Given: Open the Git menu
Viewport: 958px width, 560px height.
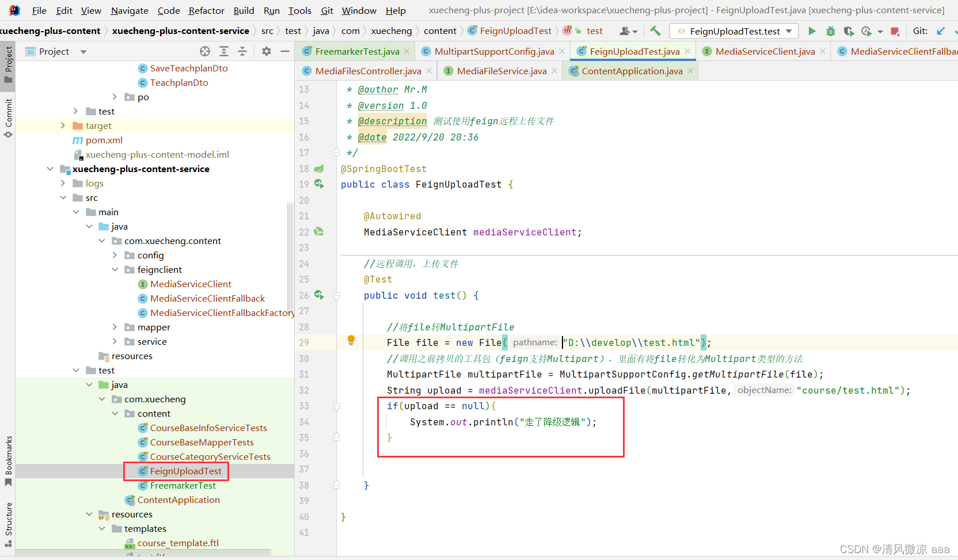Looking at the screenshot, I should (327, 10).
